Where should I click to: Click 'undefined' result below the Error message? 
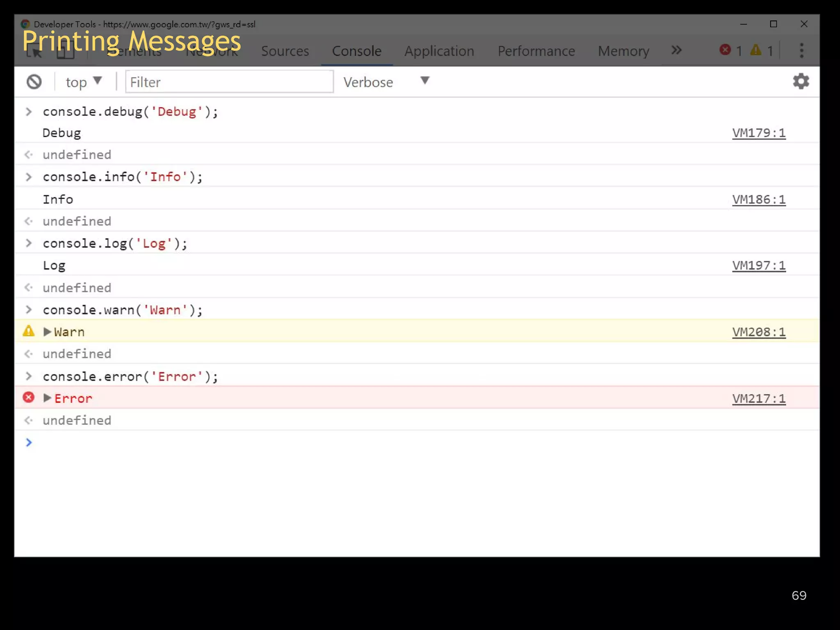pos(77,420)
